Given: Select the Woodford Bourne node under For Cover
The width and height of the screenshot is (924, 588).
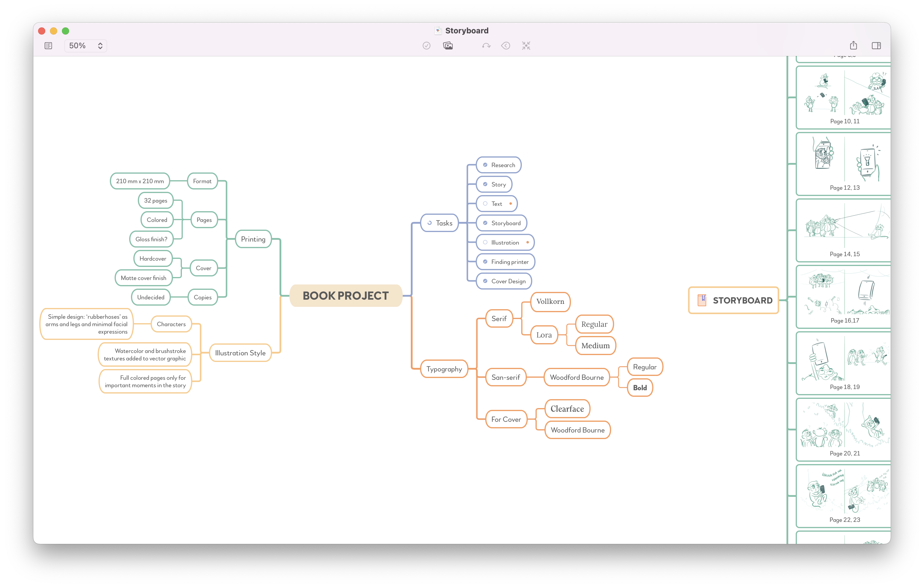Looking at the screenshot, I should (x=577, y=430).
